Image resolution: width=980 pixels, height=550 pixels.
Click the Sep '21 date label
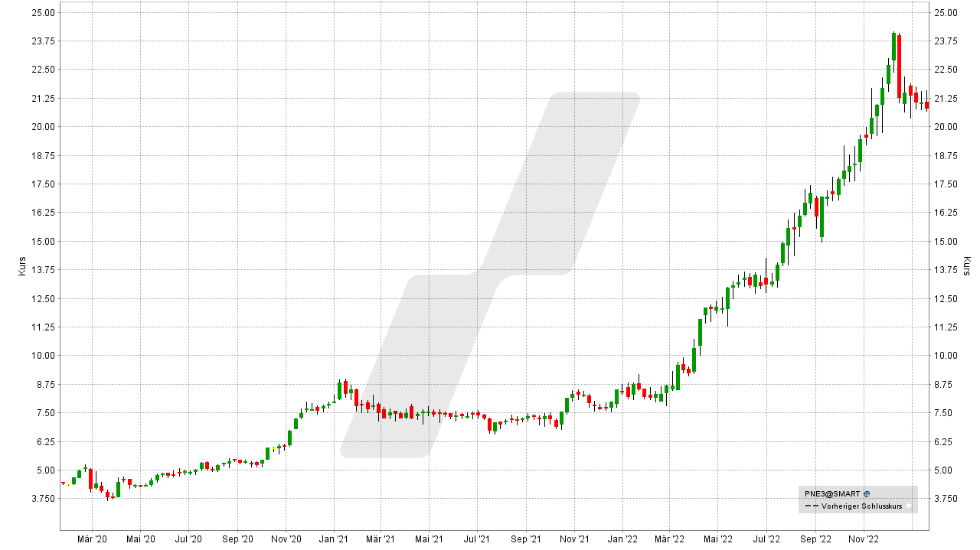pos(526,539)
